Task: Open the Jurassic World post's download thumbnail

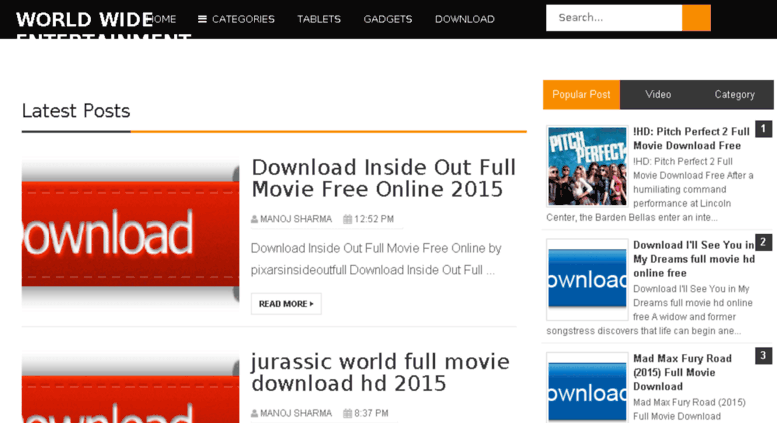Action: point(130,387)
